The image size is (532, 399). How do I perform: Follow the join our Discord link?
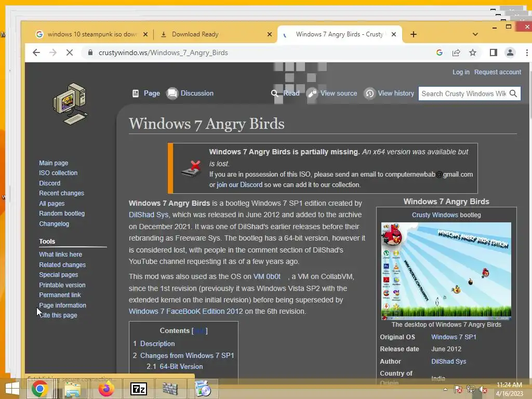point(240,184)
